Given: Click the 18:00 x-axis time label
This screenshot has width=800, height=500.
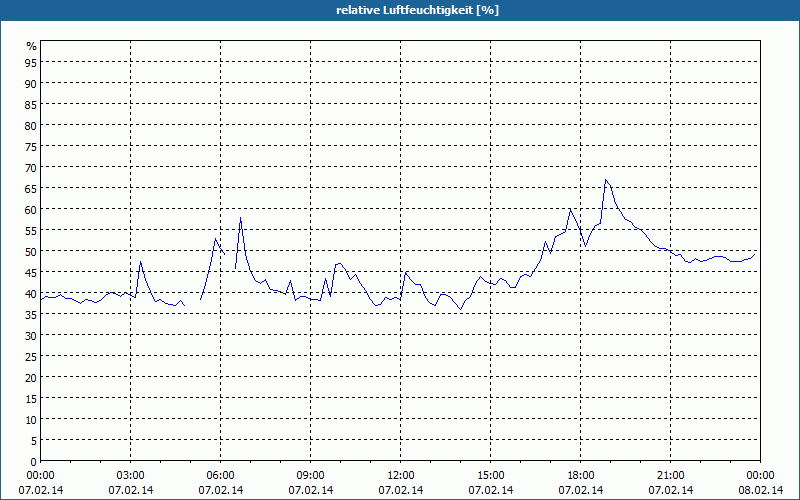Looking at the screenshot, I should tap(581, 475).
